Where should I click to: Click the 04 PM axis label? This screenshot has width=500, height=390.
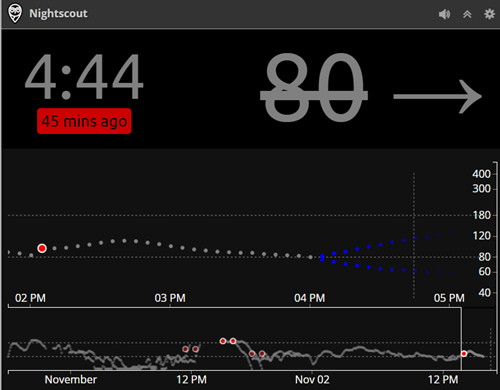[309, 298]
